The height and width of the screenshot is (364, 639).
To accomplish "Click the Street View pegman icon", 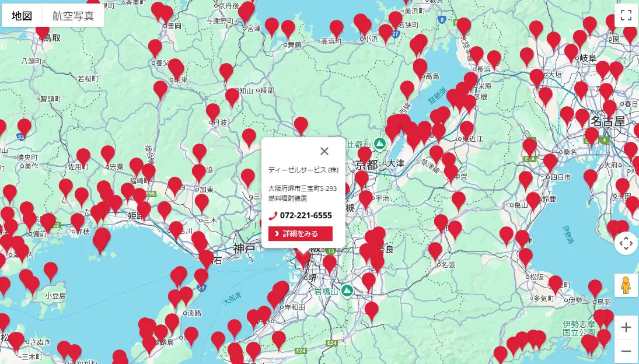I will (x=626, y=285).
